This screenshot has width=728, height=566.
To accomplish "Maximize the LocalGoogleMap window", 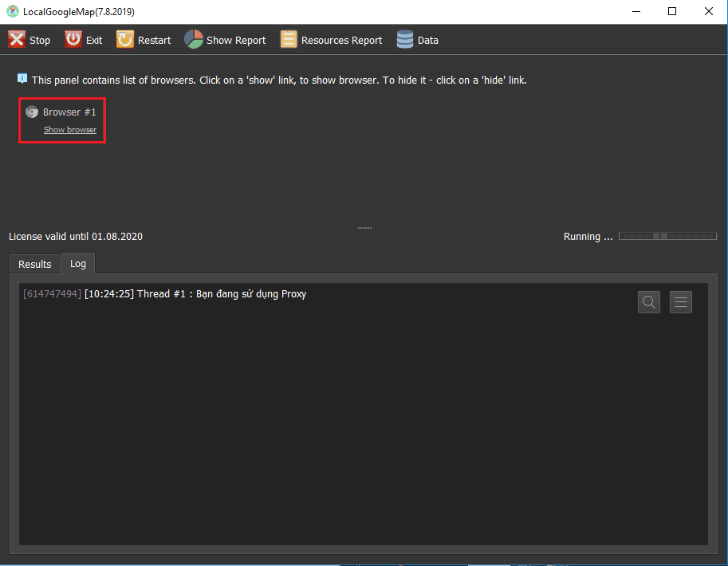I will 672,11.
